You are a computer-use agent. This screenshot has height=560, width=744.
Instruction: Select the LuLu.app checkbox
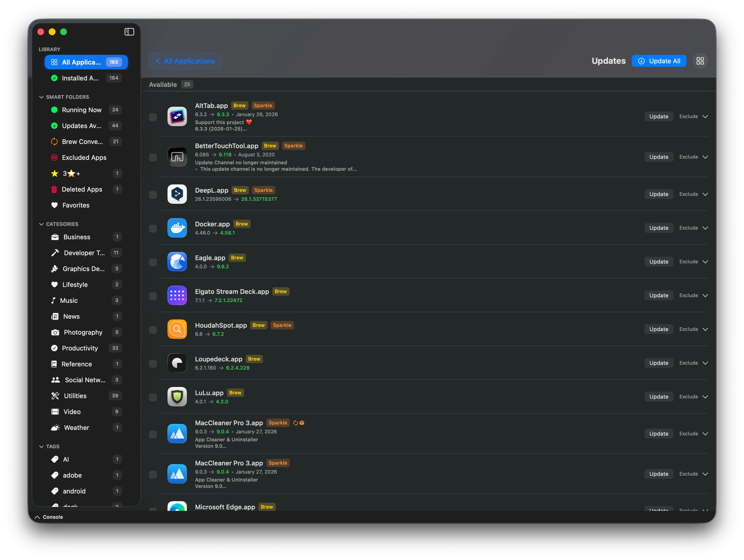(153, 397)
